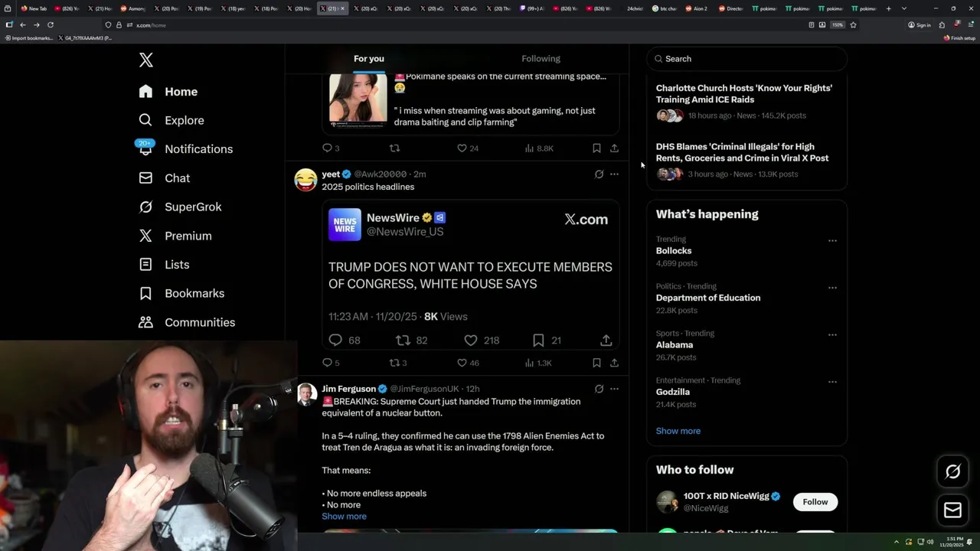980x551 pixels.
Task: Open Chat in the sidebar
Action: pos(164,178)
